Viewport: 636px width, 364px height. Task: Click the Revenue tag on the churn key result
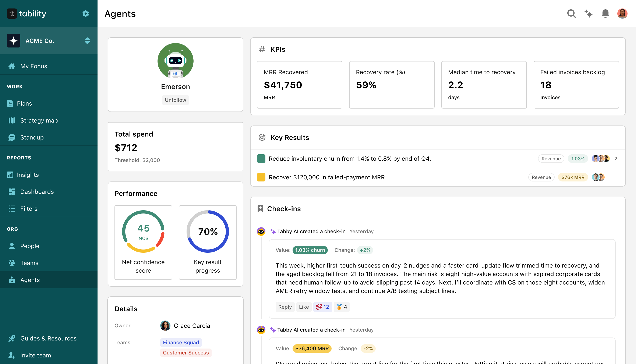(x=551, y=159)
